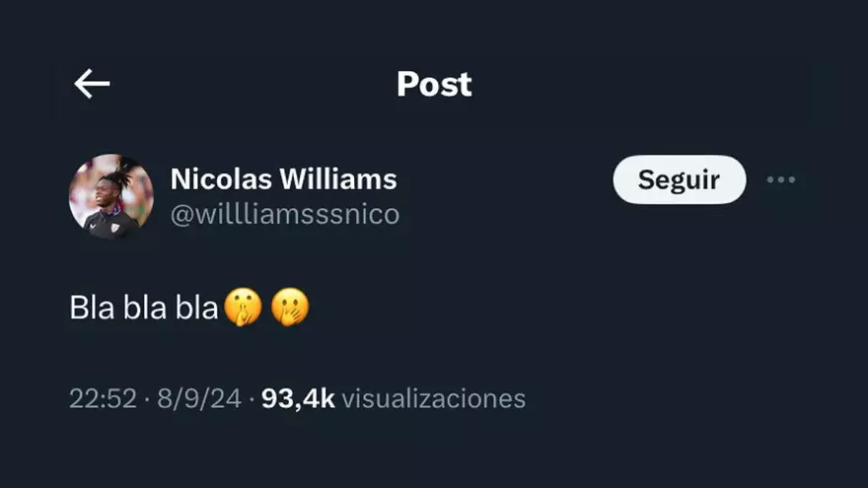
Task: Open the 93,4k views count
Action: click(x=393, y=399)
